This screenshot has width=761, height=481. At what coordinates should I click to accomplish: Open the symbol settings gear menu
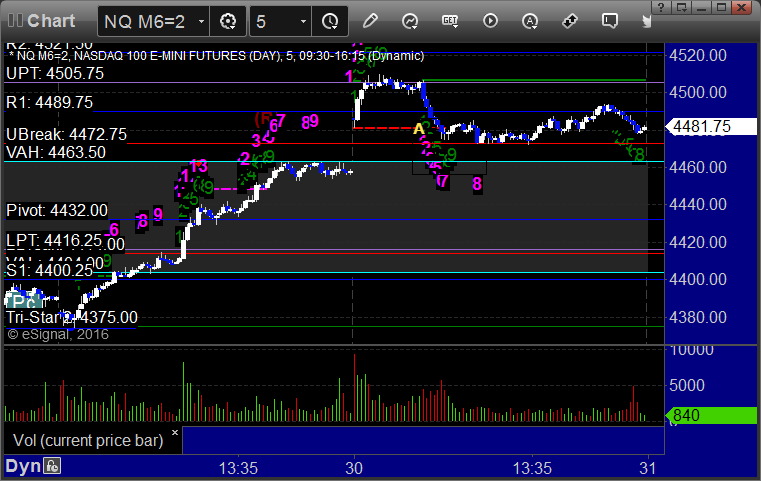(228, 21)
